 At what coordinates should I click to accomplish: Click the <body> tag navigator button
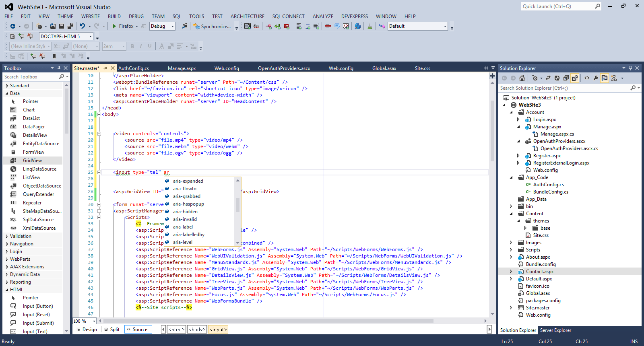197,330
